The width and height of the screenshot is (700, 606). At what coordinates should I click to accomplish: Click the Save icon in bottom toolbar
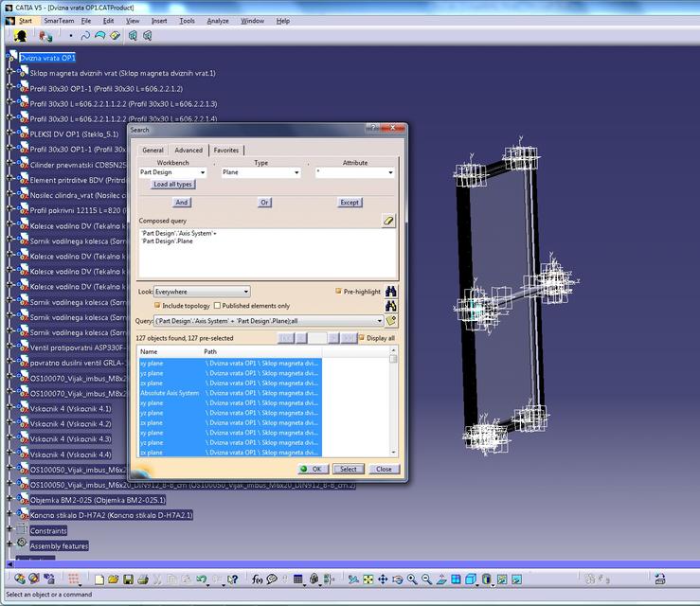pos(128,579)
